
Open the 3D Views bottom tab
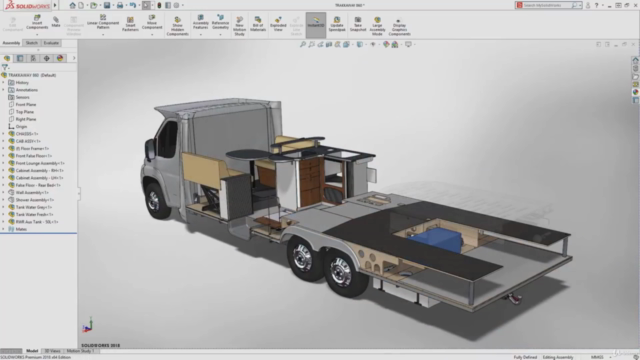52,351
